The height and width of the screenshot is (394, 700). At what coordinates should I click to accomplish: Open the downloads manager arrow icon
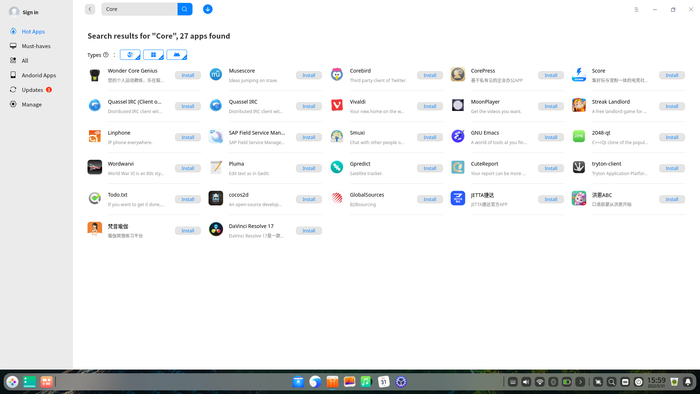(208, 9)
